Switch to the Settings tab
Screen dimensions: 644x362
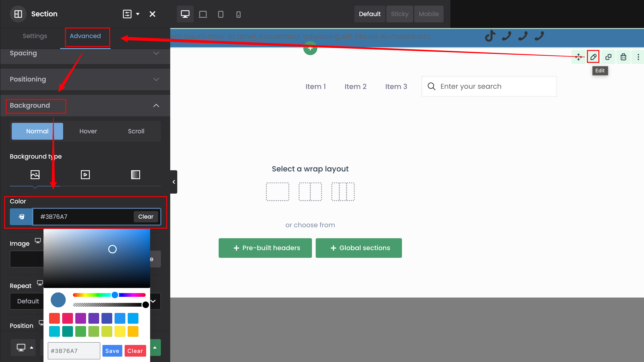tap(35, 36)
